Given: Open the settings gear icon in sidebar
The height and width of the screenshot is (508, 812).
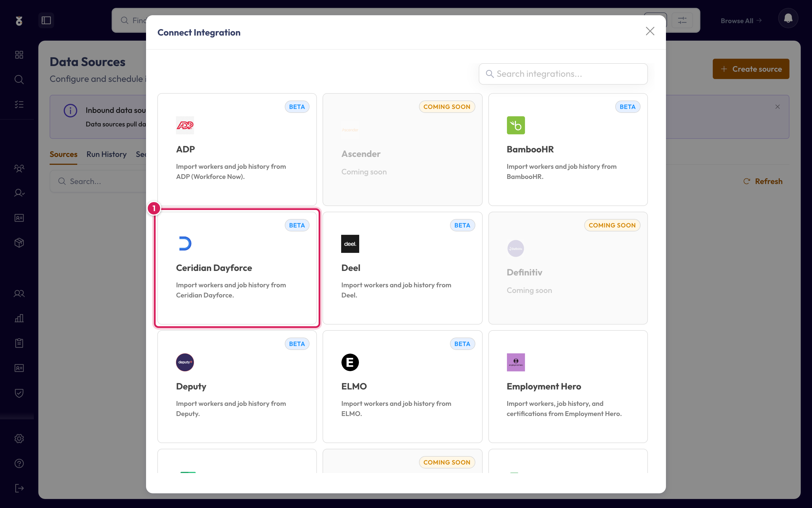Looking at the screenshot, I should tap(19, 439).
